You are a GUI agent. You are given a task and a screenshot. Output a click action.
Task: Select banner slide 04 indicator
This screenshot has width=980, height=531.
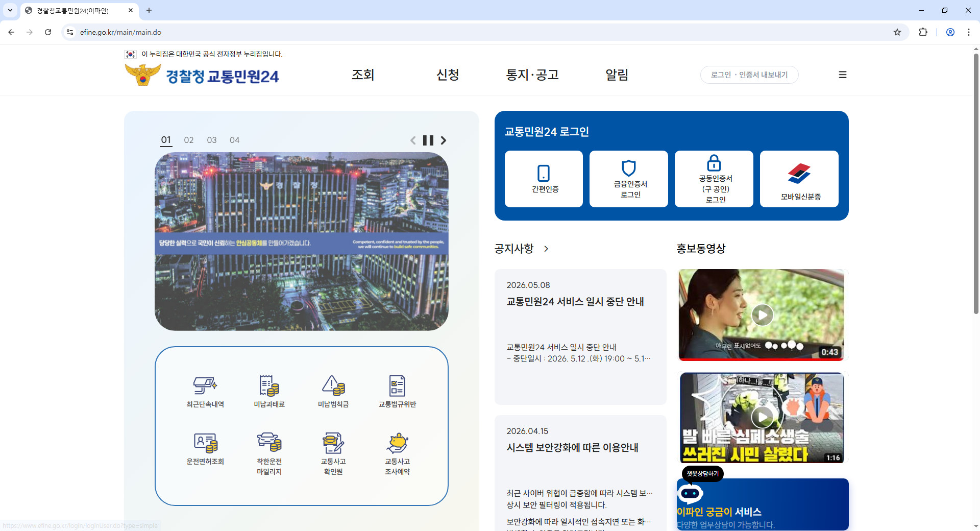pos(234,140)
